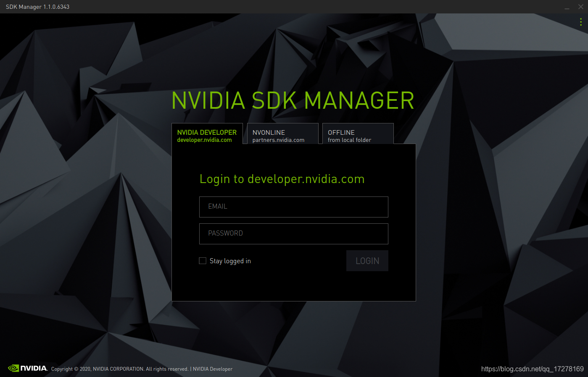
Task: Focus the EMAIL input field
Action: (294, 207)
